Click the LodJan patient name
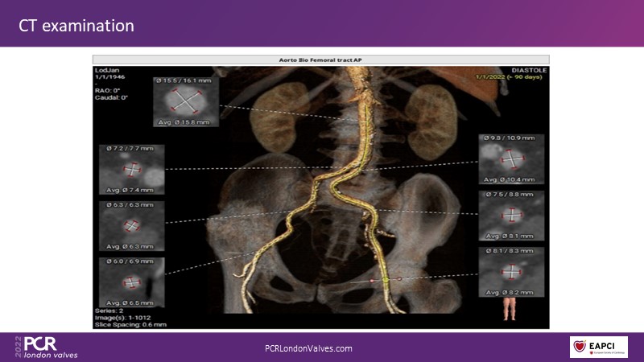 click(x=108, y=71)
